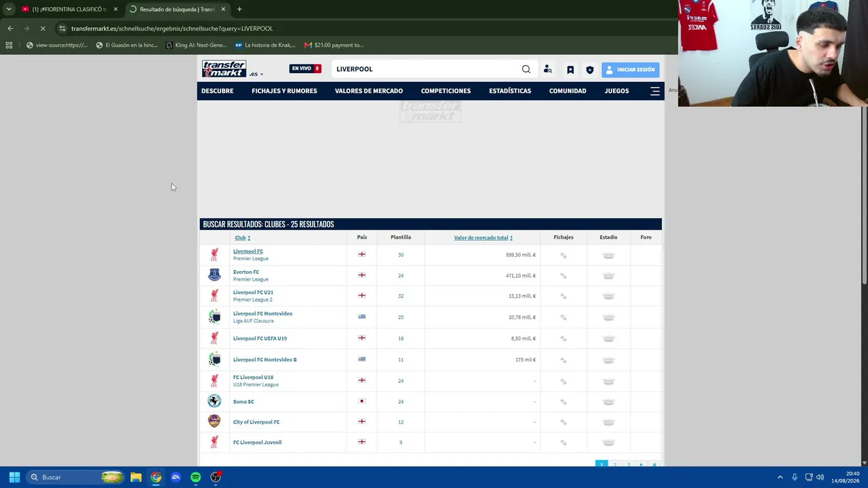
Task: Click the Liverpool FC crest icon
Action: click(x=214, y=255)
